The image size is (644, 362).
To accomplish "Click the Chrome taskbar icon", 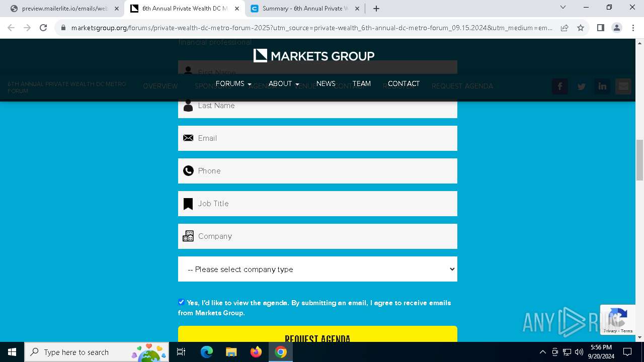I will [281, 352].
